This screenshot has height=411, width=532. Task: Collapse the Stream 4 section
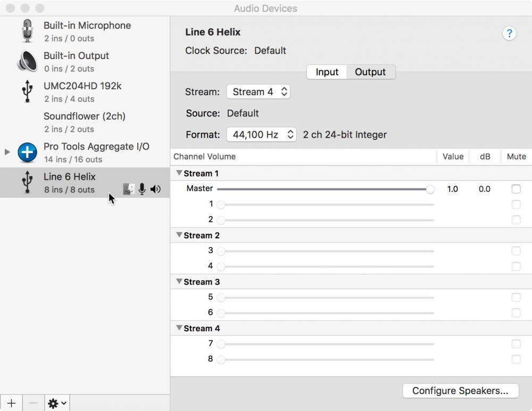179,328
